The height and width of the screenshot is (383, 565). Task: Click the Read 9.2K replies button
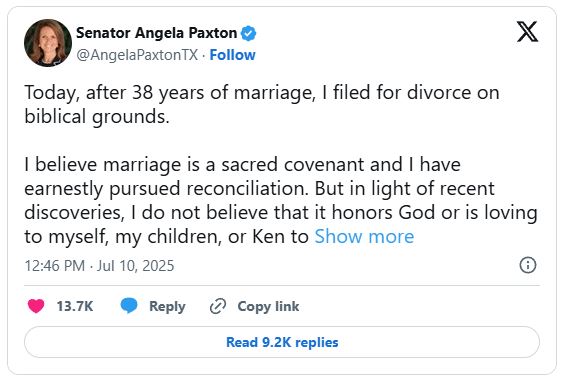click(282, 342)
